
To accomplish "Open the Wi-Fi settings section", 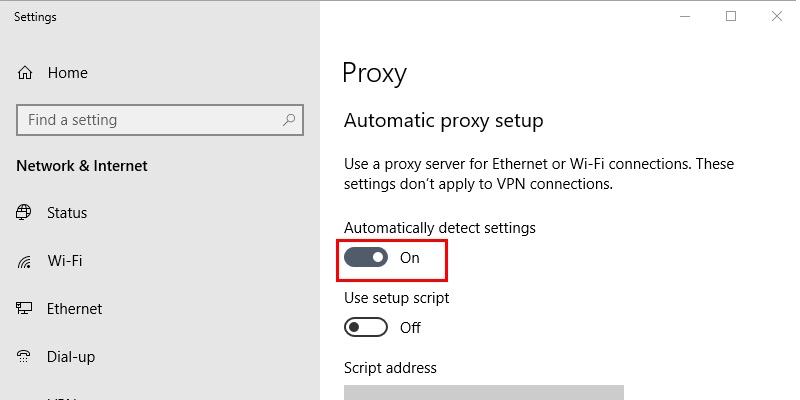I will (65, 261).
